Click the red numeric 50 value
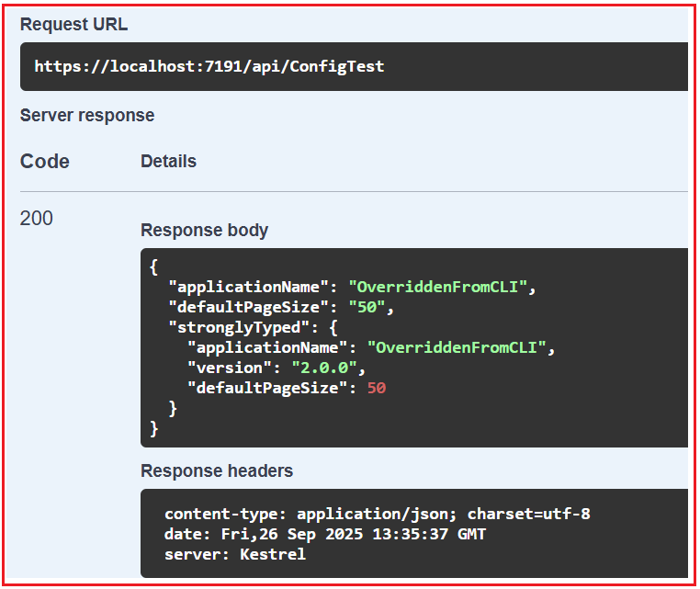Viewport: 700px width, 589px height. click(x=377, y=388)
